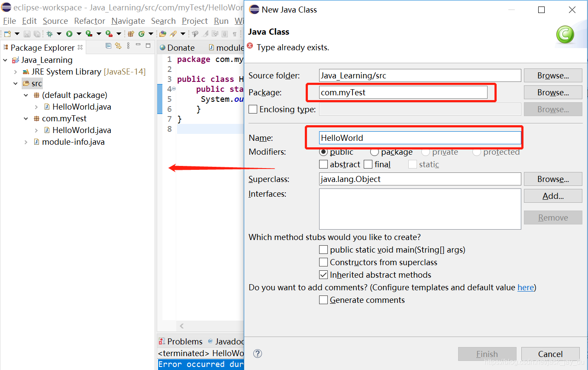The height and width of the screenshot is (370, 588).
Task: Click the red error icon beside Type already exists
Action: click(x=250, y=46)
